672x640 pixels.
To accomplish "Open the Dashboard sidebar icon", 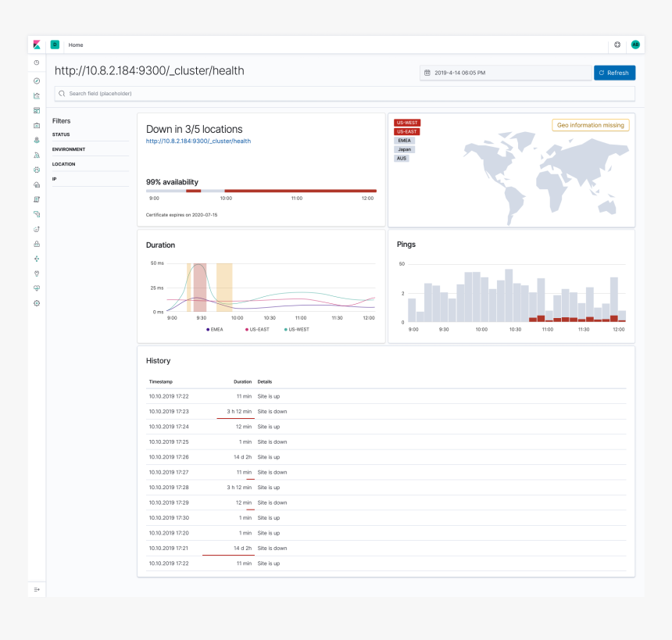I will 37,111.
